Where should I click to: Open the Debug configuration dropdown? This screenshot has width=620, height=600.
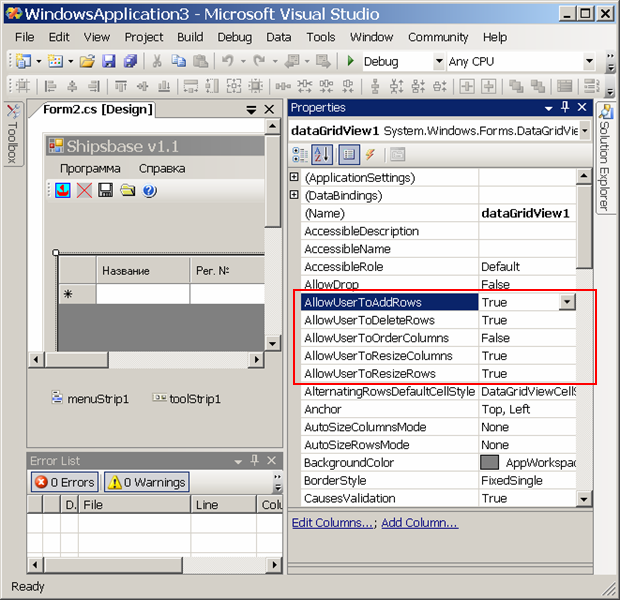(x=438, y=61)
